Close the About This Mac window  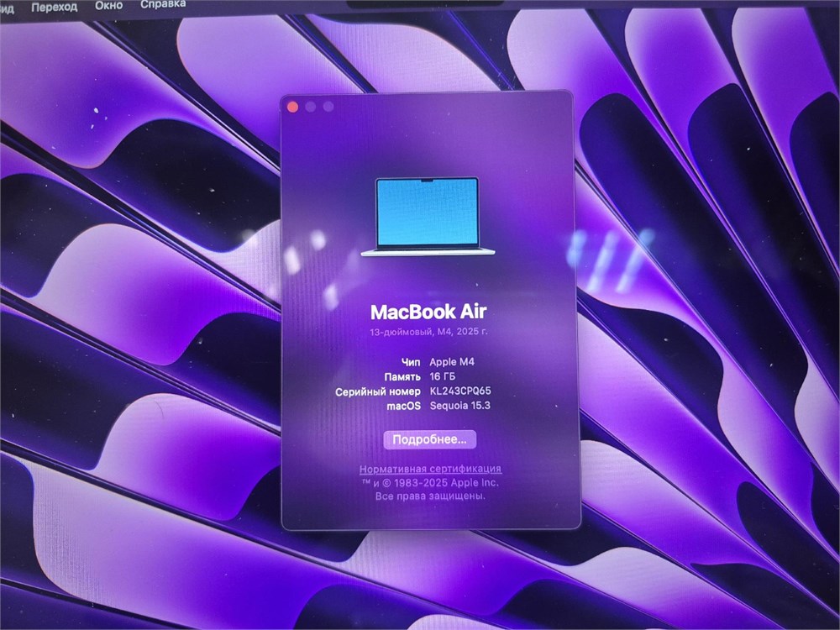point(292,107)
